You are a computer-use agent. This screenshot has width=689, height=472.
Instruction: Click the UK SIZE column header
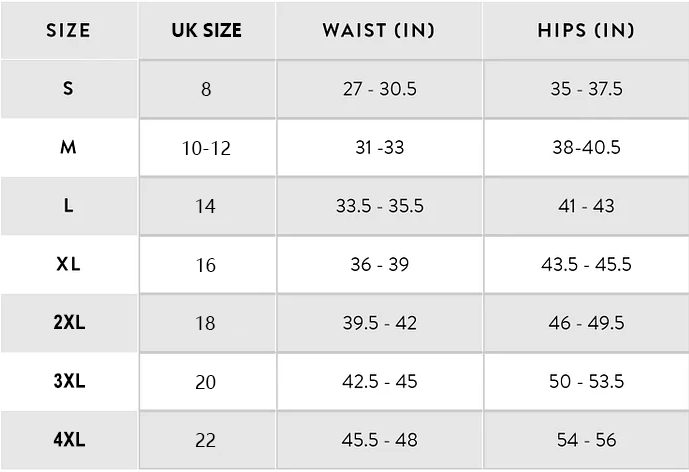[206, 30]
